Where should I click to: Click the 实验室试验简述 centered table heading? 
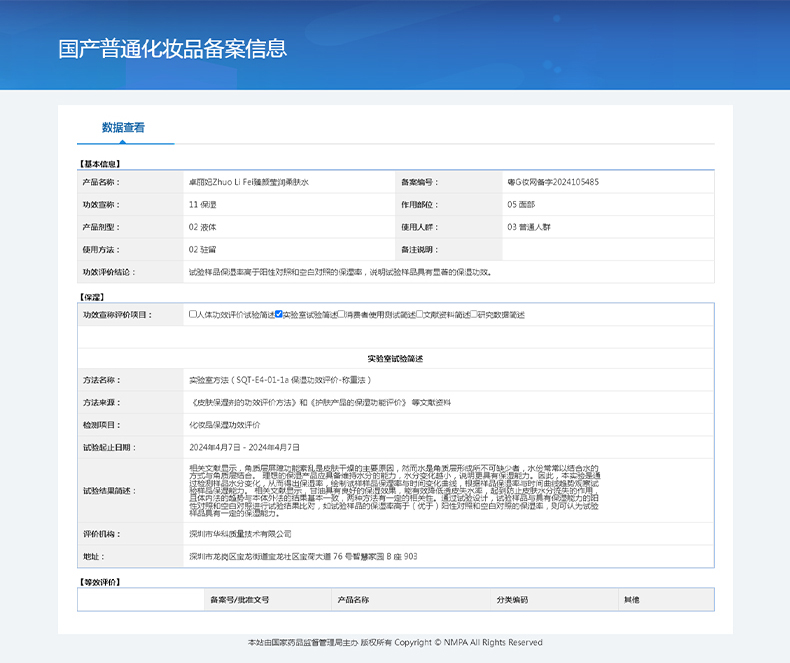click(x=396, y=359)
